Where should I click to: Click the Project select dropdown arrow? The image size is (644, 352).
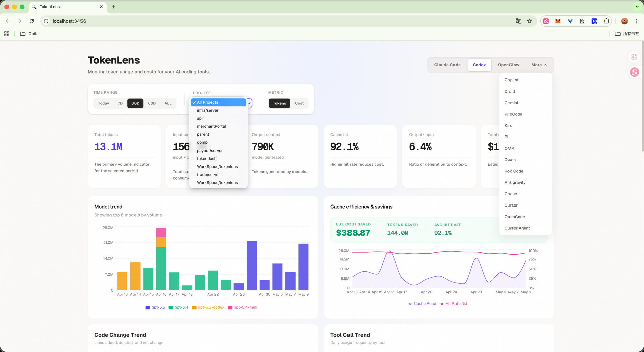[249, 103]
